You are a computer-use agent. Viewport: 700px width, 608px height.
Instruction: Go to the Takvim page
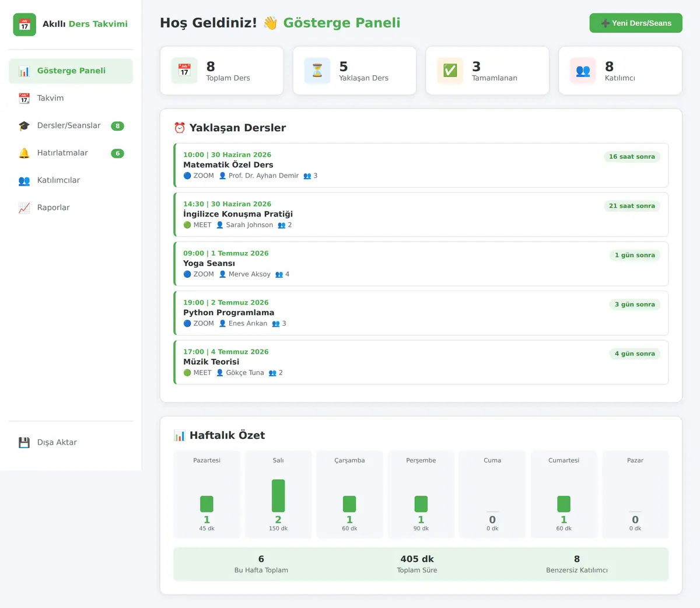[71, 99]
